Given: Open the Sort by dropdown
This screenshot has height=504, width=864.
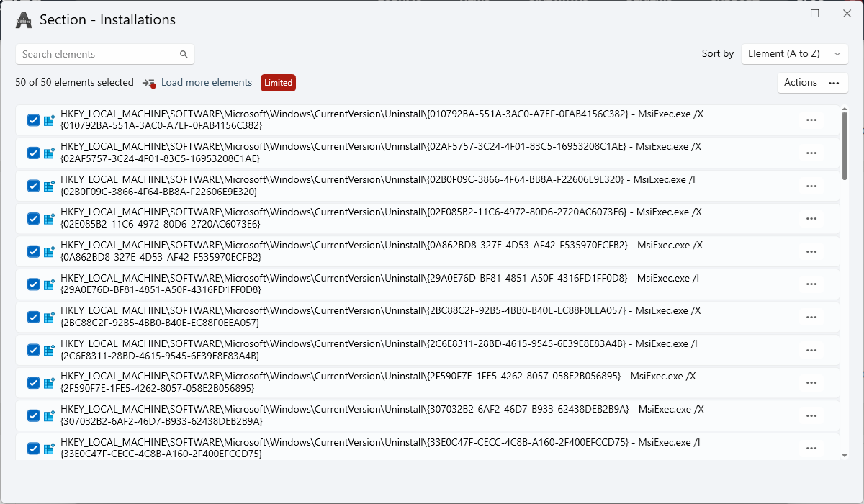Looking at the screenshot, I should [794, 54].
